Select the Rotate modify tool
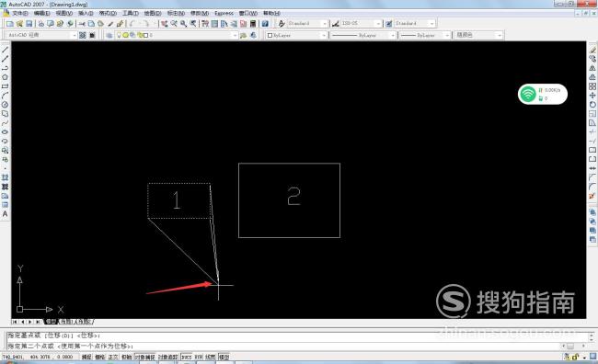The height and width of the screenshot is (364, 598). [592, 105]
